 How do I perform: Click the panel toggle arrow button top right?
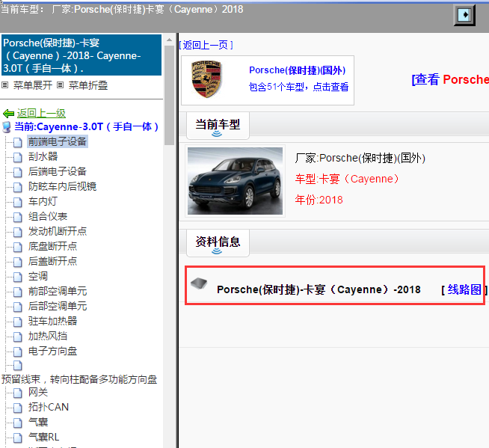tap(464, 15)
